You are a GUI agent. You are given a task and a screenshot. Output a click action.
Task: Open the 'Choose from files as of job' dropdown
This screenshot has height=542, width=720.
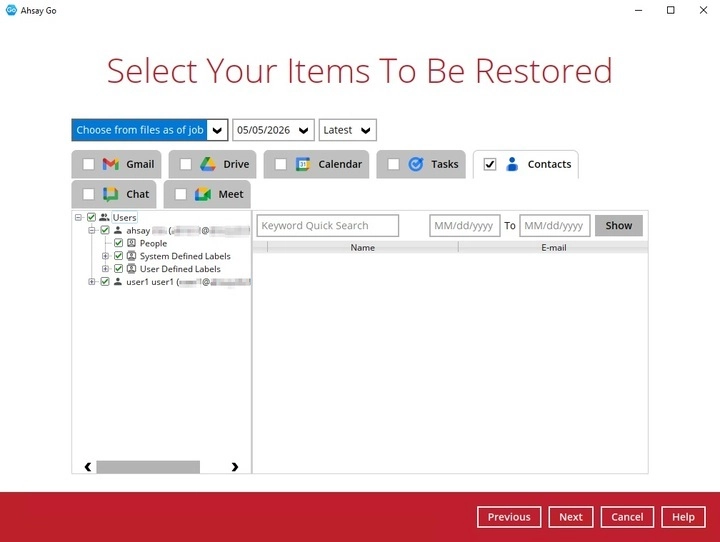150,130
